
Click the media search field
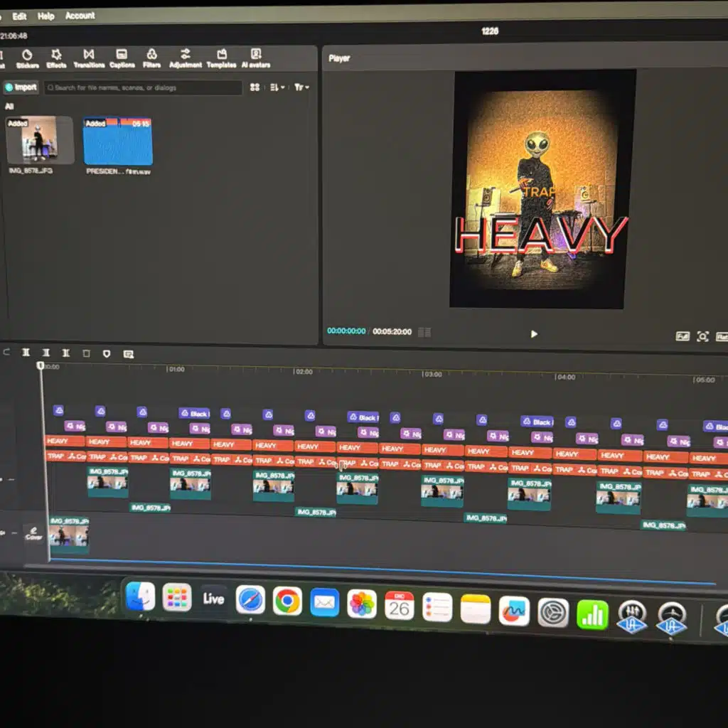pyautogui.click(x=142, y=87)
